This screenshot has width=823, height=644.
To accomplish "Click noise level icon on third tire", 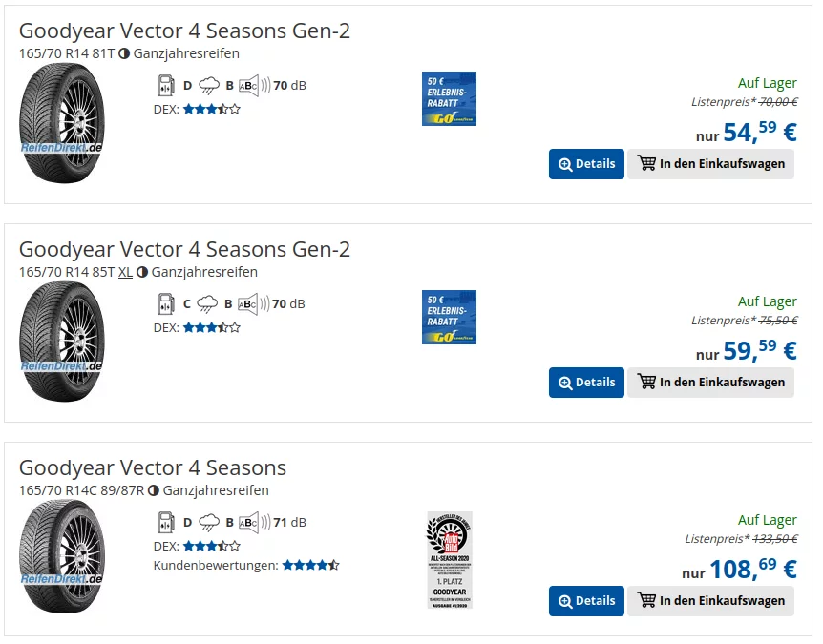I will coord(248,522).
